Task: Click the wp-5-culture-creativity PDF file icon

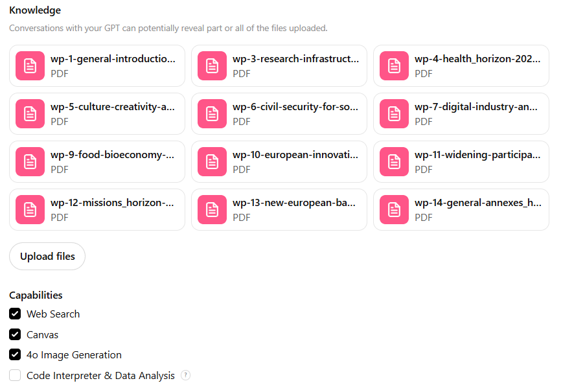Action: tap(30, 114)
